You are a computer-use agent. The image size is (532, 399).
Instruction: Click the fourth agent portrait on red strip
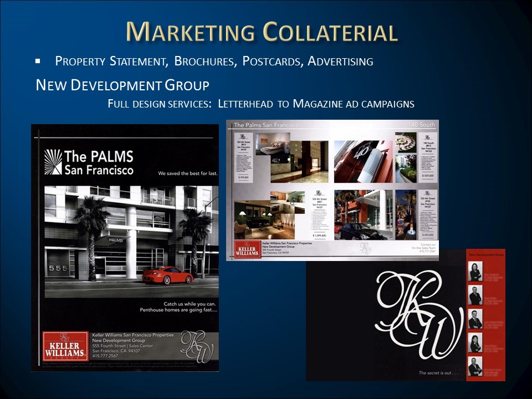coord(475,342)
